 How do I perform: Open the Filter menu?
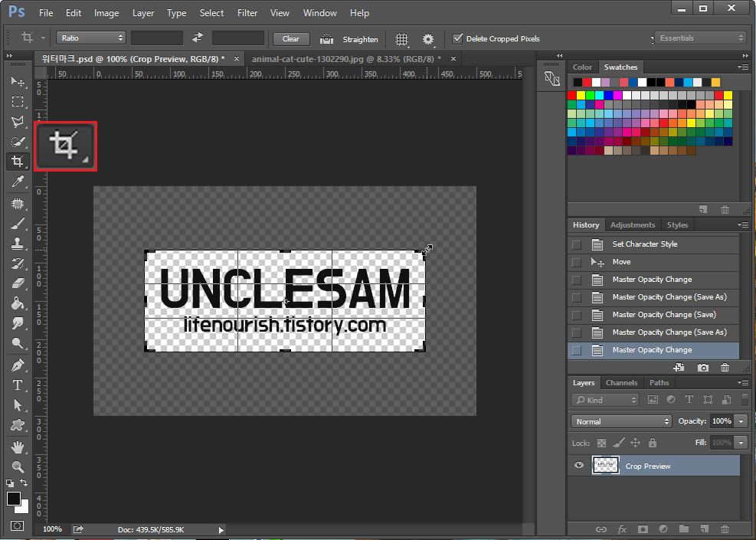(x=247, y=13)
